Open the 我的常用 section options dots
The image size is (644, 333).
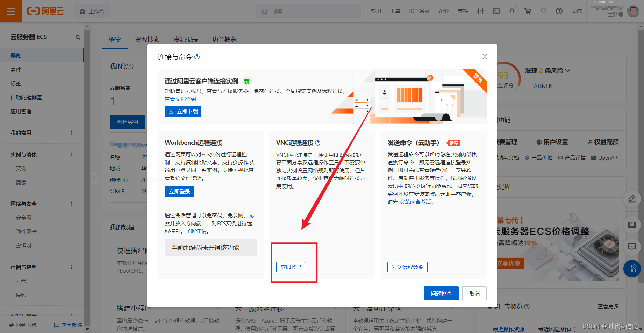click(x=71, y=133)
